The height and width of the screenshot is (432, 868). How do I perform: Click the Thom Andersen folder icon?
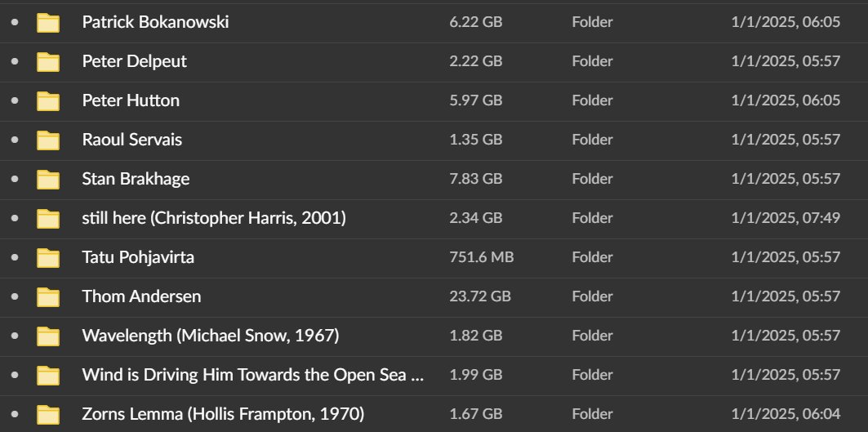point(48,297)
